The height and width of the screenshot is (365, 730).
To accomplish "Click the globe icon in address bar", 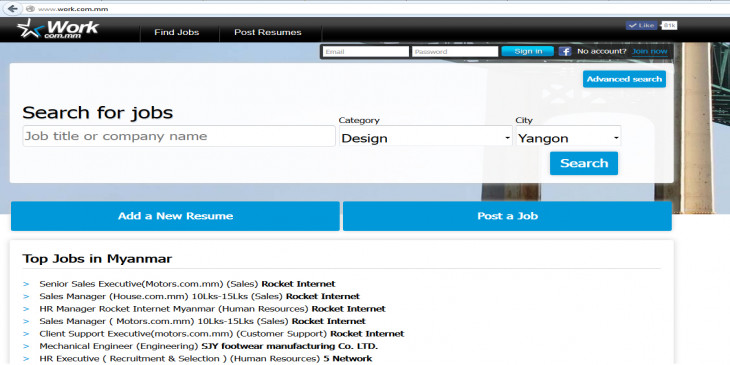I will click(x=30, y=8).
